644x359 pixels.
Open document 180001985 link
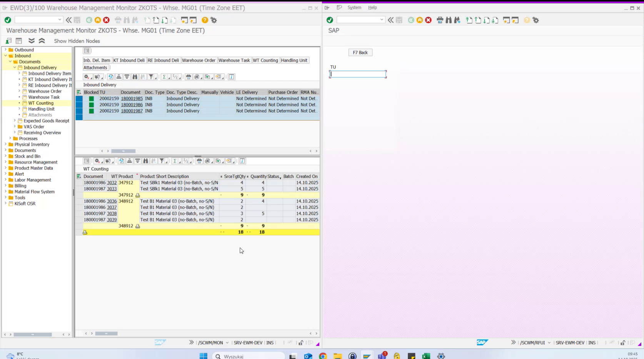point(131,98)
